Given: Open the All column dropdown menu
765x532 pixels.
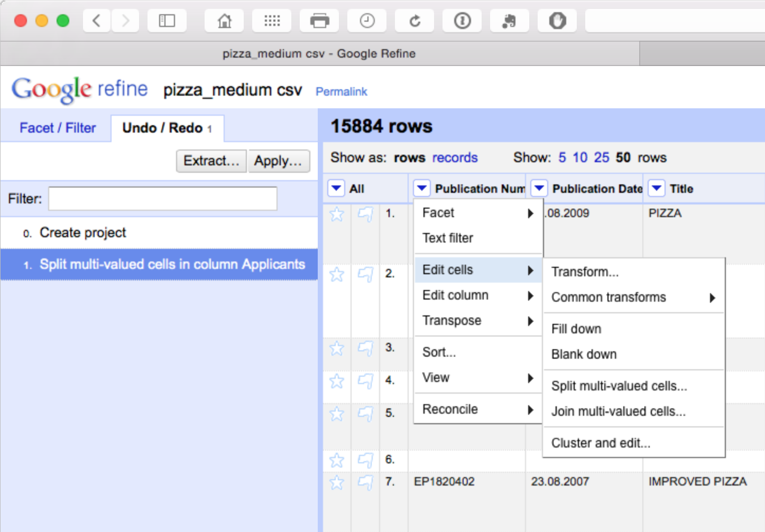Looking at the screenshot, I should [336, 188].
